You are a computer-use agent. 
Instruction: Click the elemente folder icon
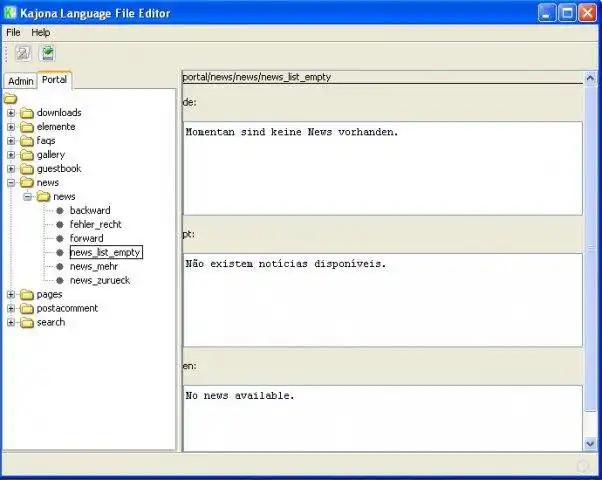[27, 127]
